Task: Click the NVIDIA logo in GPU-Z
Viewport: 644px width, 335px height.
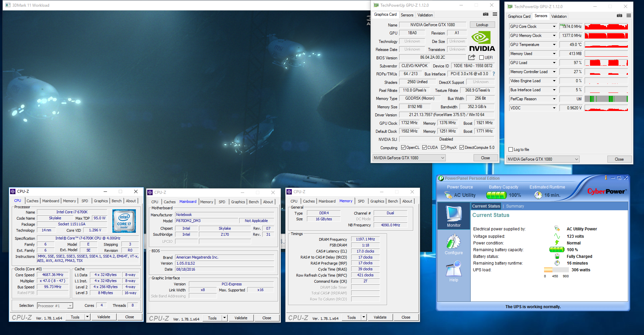Action: (x=481, y=41)
